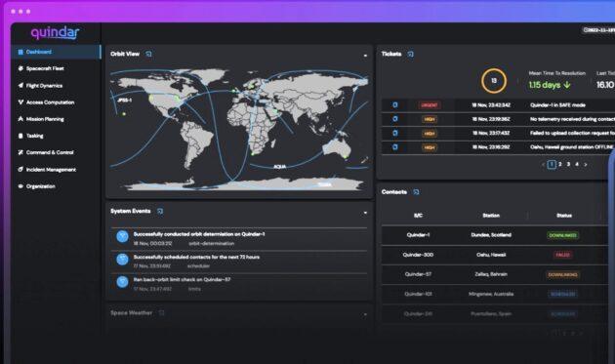Viewport: 615px width, 364px height.
Task: Pop out the Tickets panel
Action: [x=410, y=54]
